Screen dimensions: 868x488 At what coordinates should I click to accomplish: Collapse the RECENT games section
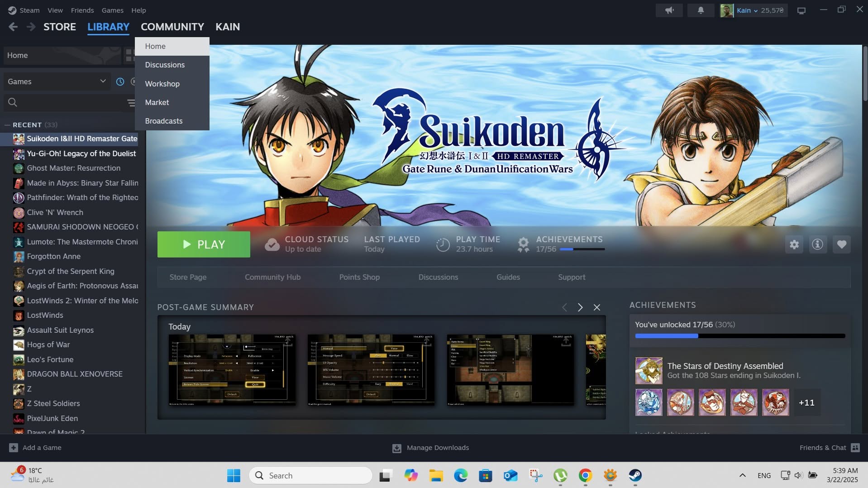[x=7, y=125]
